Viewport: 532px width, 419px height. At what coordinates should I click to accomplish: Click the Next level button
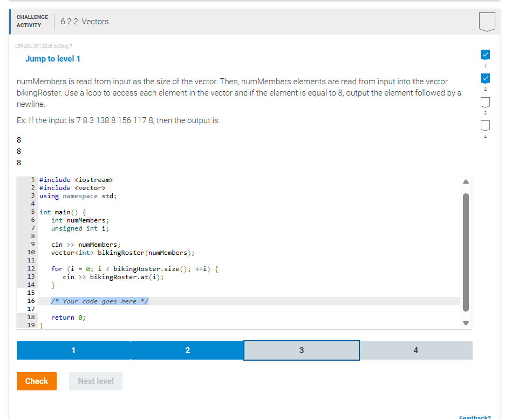[96, 381]
